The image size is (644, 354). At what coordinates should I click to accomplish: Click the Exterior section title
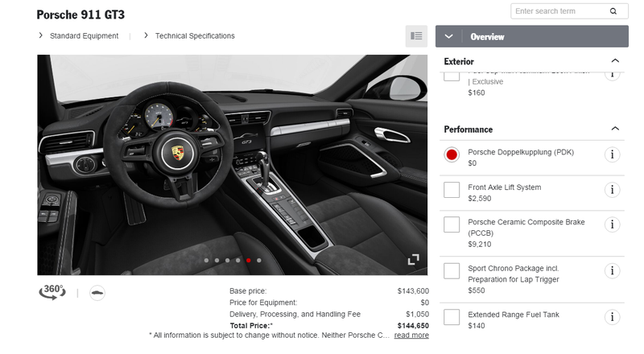pos(459,62)
